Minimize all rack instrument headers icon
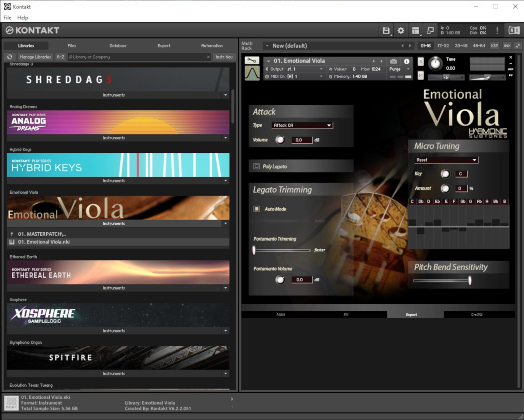Viewport: 524px width, 420px height. click(517, 45)
